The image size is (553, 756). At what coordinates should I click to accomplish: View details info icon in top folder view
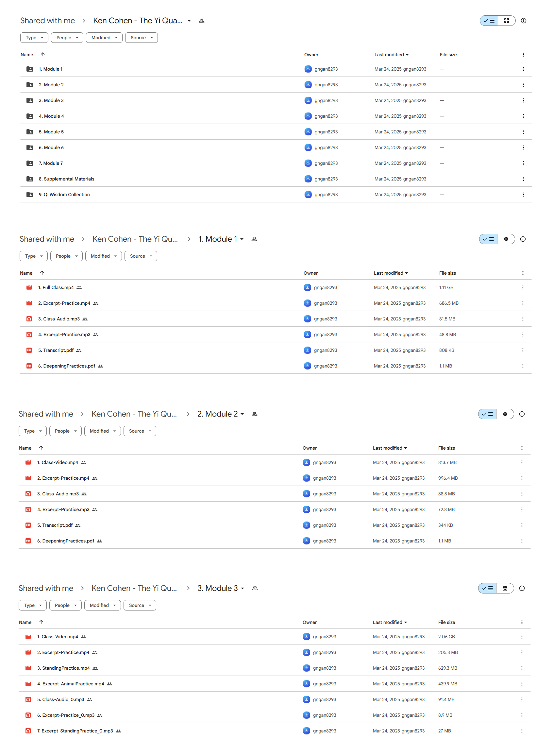pos(524,21)
